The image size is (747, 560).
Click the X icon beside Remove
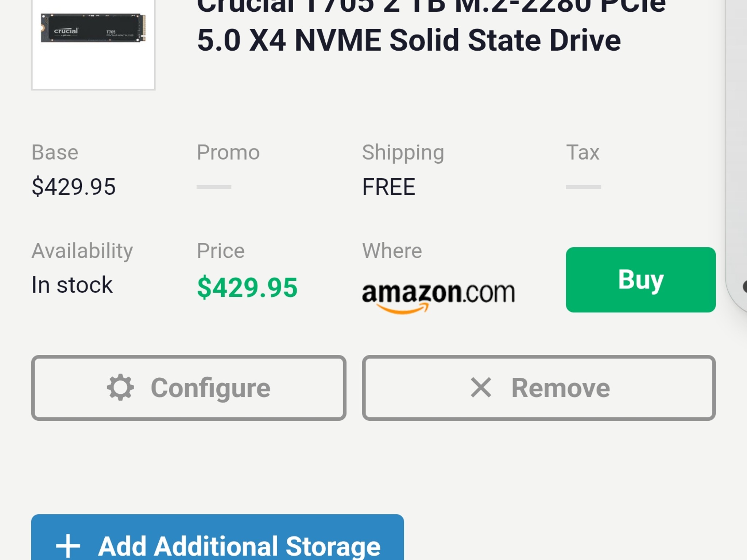point(481,388)
